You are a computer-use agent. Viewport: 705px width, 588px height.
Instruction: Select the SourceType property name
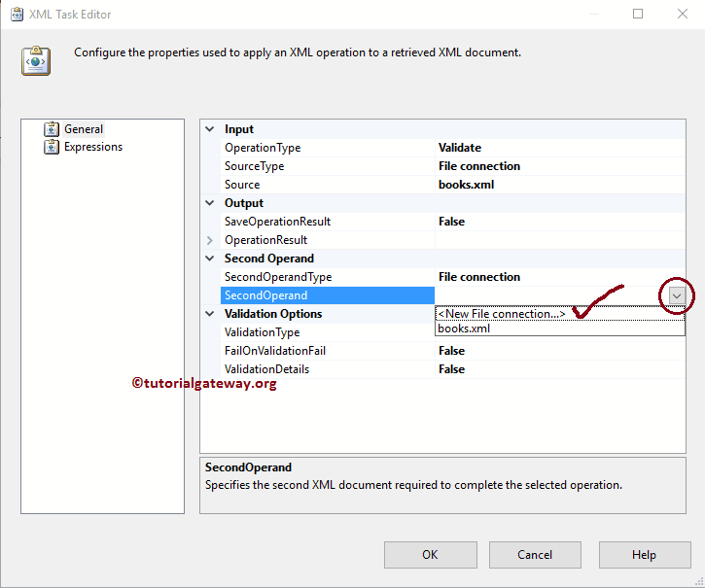(x=255, y=166)
